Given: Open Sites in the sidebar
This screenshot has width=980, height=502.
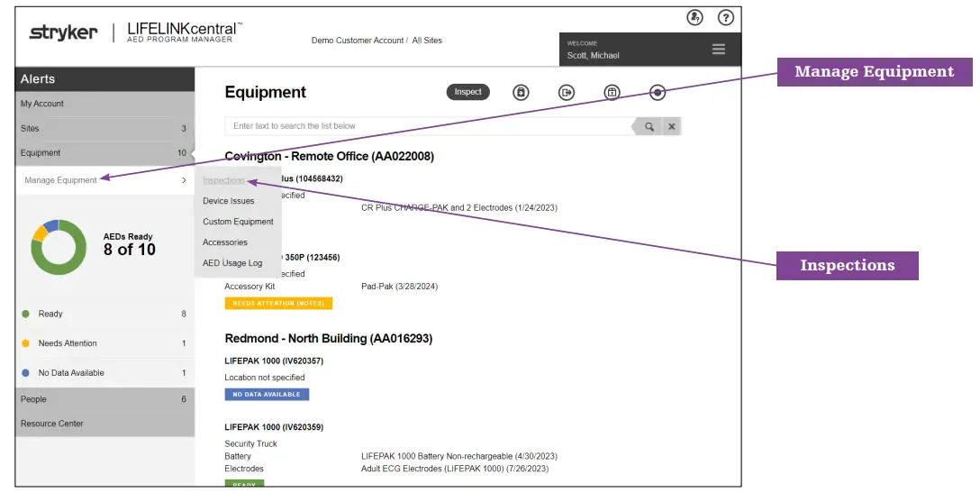Looking at the screenshot, I should 105,128.
